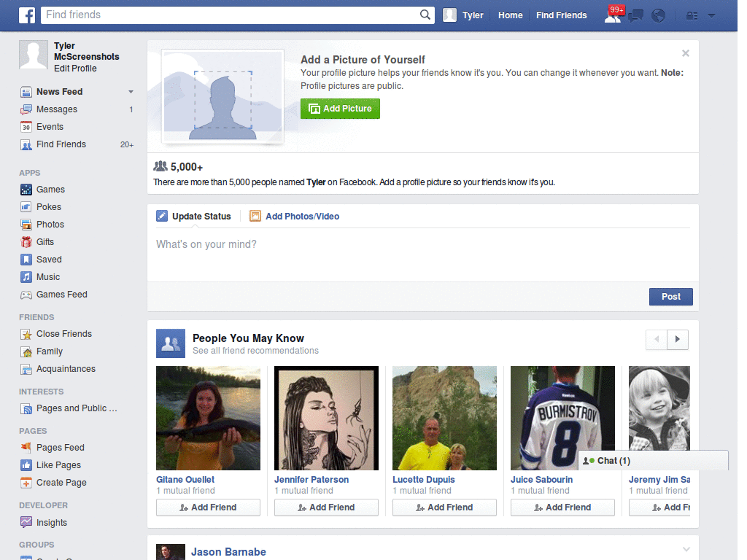Click the Events calendar icon

click(x=26, y=127)
